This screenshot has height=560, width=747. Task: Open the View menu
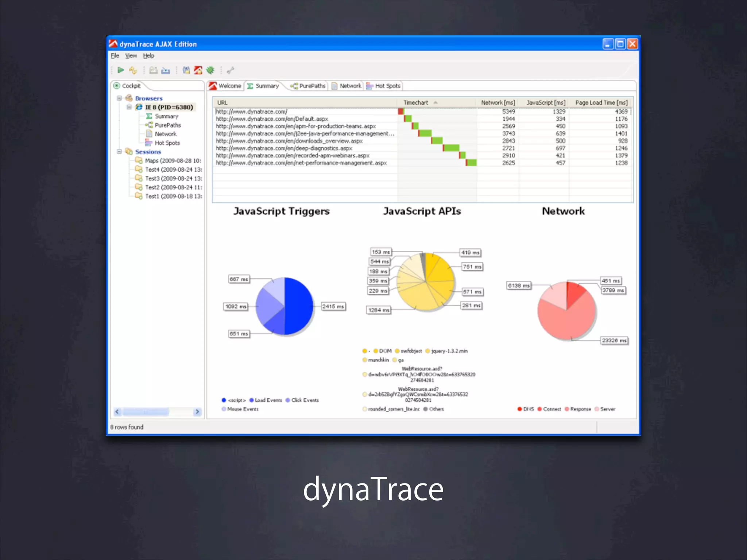point(131,56)
